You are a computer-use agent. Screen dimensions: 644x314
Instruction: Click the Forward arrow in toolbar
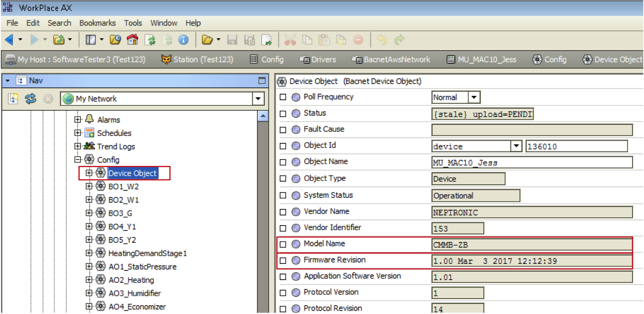(x=34, y=40)
